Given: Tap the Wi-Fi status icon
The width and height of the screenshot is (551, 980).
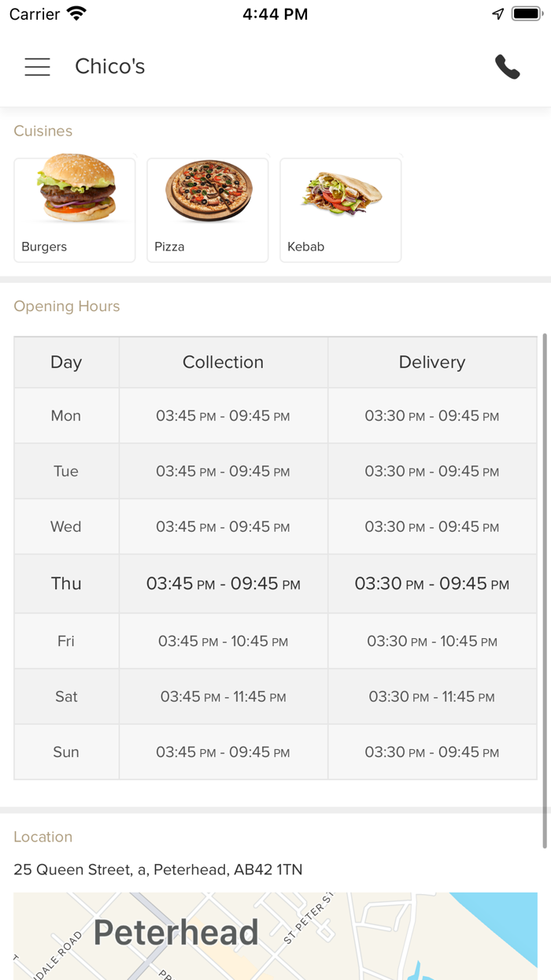Looking at the screenshot, I should 76,14.
